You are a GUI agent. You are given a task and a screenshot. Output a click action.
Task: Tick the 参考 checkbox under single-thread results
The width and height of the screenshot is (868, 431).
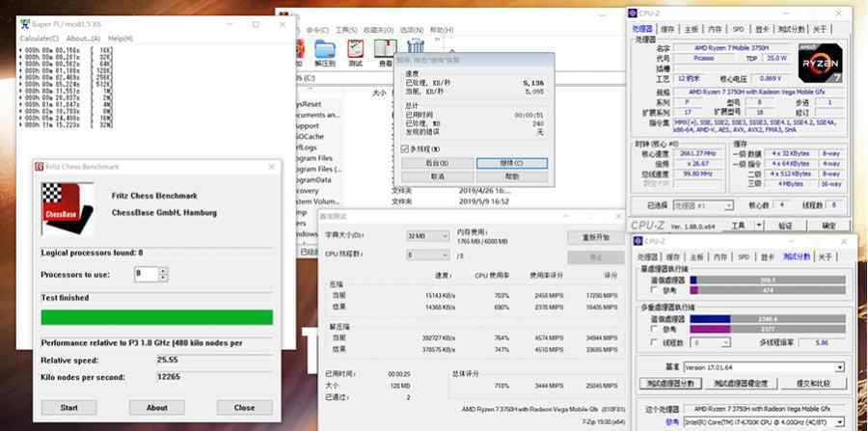[654, 290]
